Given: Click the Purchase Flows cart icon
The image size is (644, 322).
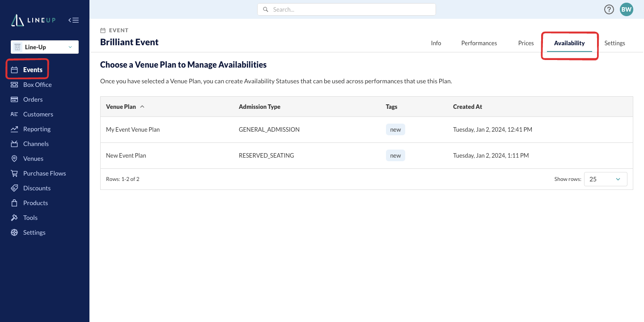Looking at the screenshot, I should (14, 173).
